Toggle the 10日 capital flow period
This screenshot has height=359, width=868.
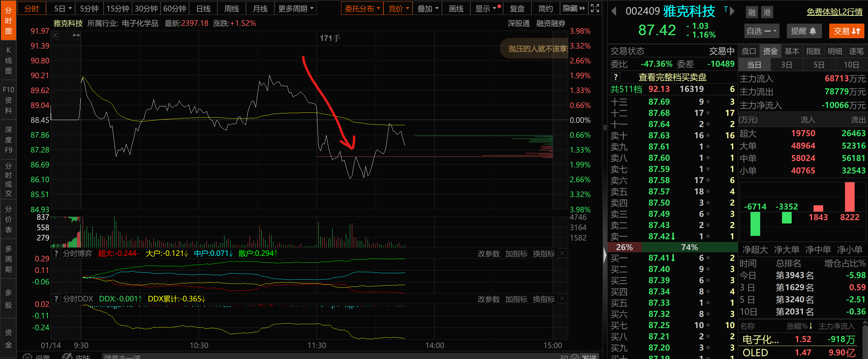pos(851,65)
